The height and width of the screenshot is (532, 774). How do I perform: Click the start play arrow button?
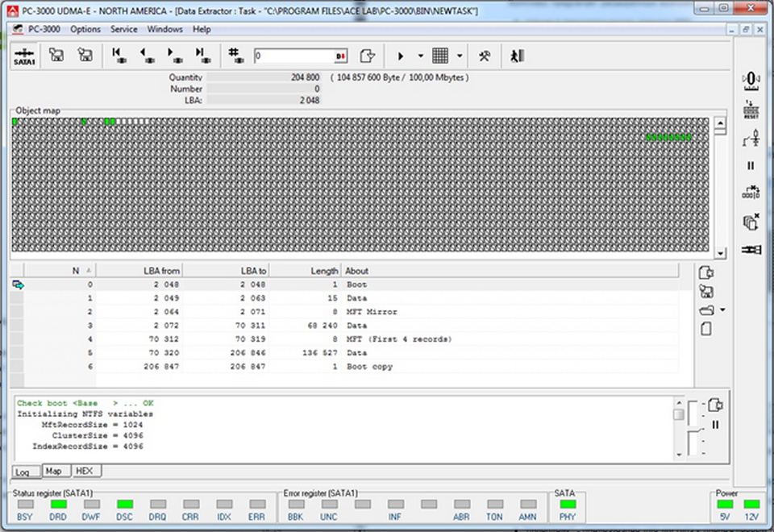point(401,56)
